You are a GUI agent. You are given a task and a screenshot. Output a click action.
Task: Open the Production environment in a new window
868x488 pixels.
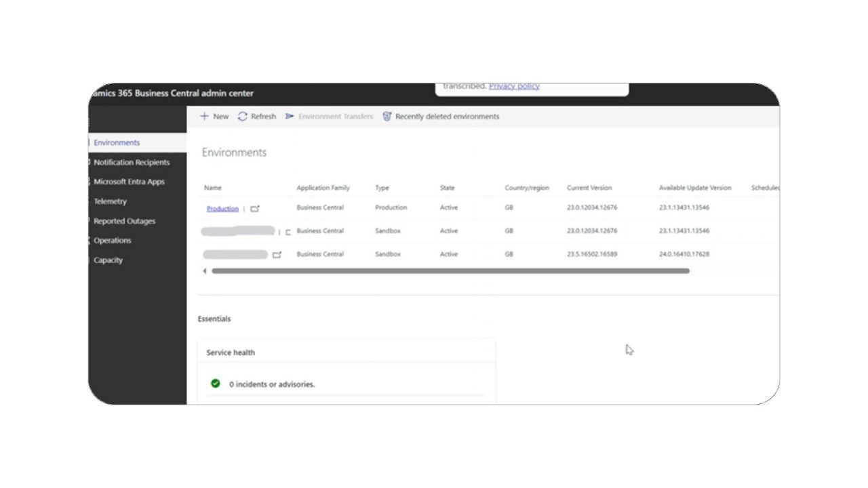coord(255,208)
